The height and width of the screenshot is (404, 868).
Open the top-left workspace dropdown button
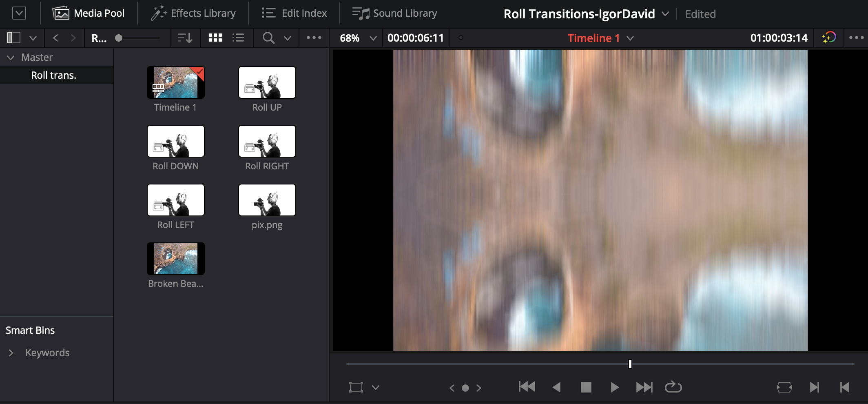pyautogui.click(x=19, y=13)
